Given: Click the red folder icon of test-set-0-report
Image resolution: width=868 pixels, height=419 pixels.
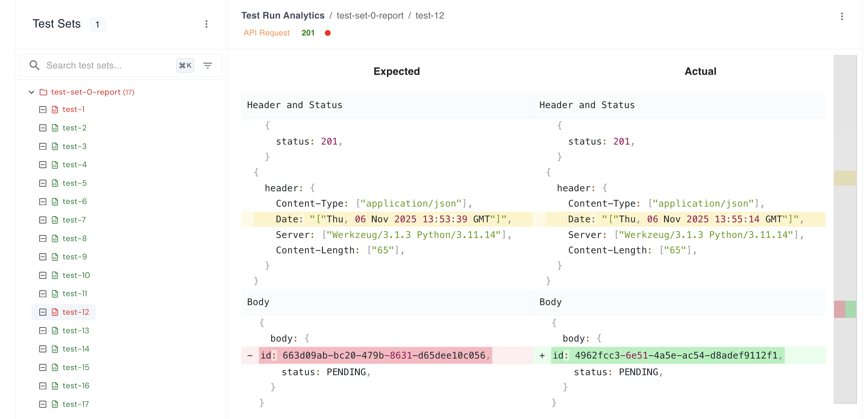Looking at the screenshot, I should pos(43,92).
